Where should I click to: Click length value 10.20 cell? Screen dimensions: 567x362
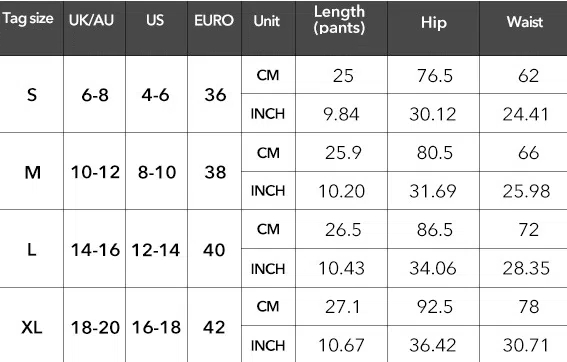point(341,191)
